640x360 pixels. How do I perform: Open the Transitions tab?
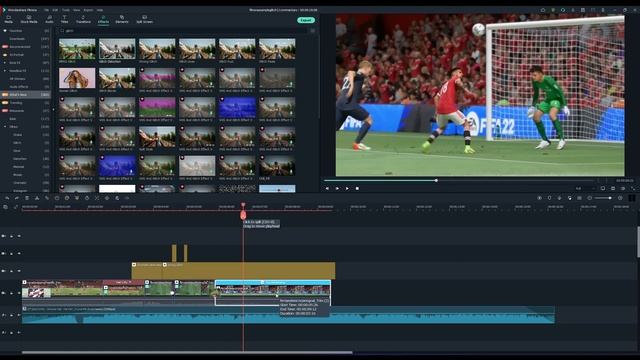pyautogui.click(x=83, y=19)
